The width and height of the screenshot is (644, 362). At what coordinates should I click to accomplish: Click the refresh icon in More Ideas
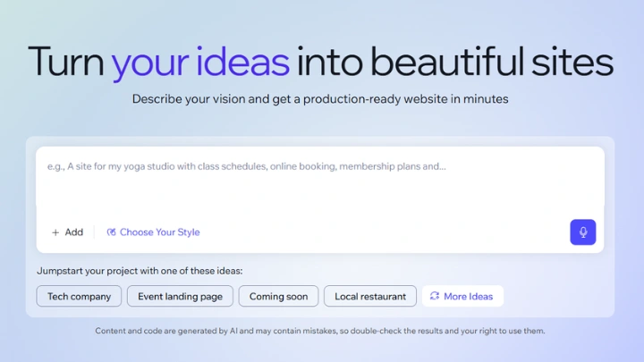click(x=435, y=296)
